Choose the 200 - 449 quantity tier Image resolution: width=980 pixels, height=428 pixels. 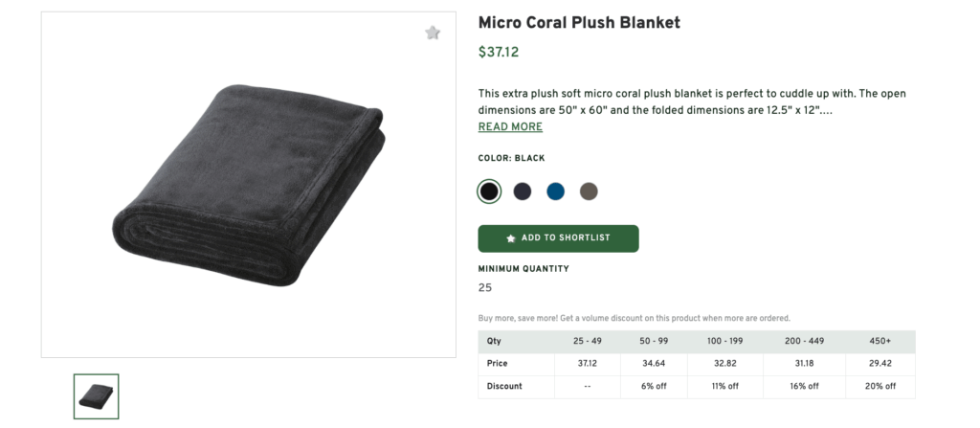[x=804, y=341]
